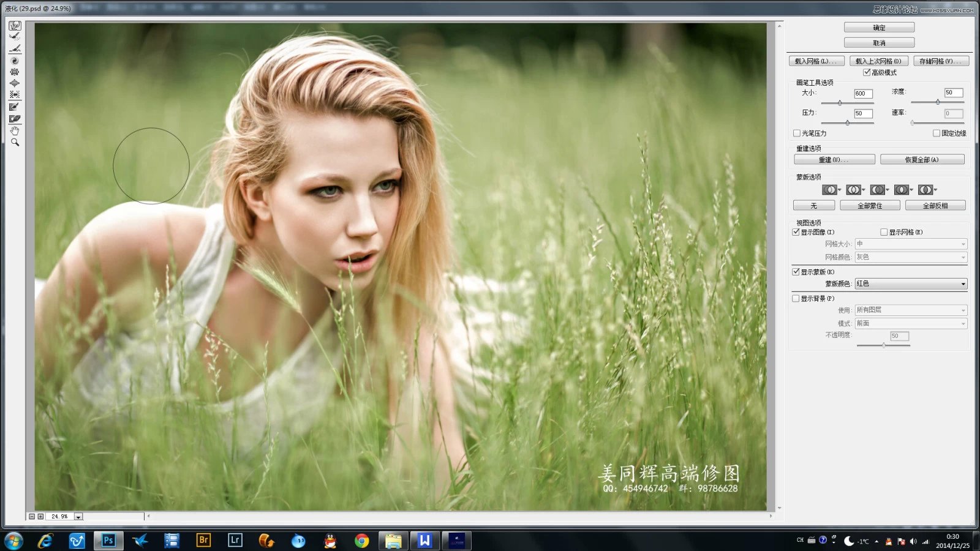Viewport: 980px width, 551px height.
Task: Pick the Zoom magnifier tool
Action: coord(15,142)
